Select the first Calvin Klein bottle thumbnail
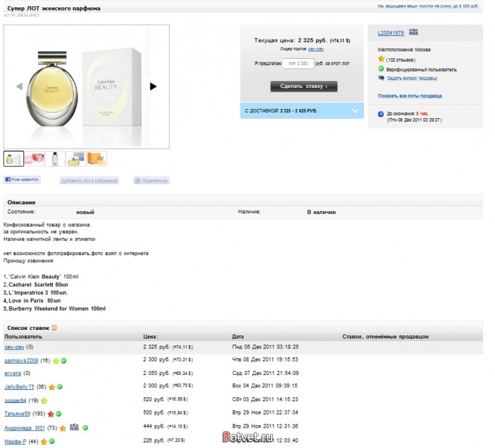The width and height of the screenshot is (495, 448). click(14, 158)
